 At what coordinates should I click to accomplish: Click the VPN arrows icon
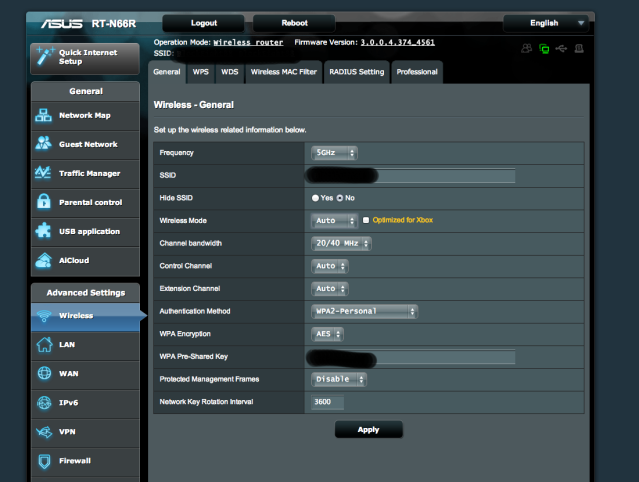[x=44, y=431]
